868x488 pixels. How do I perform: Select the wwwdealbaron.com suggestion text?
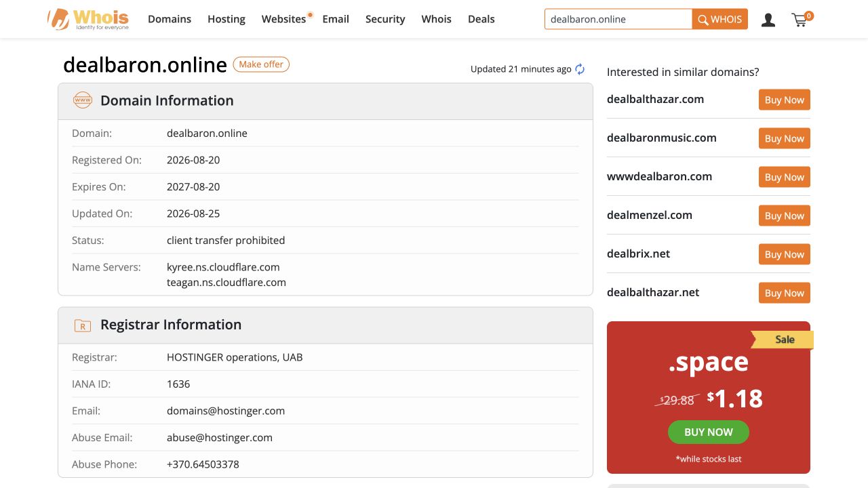(659, 176)
